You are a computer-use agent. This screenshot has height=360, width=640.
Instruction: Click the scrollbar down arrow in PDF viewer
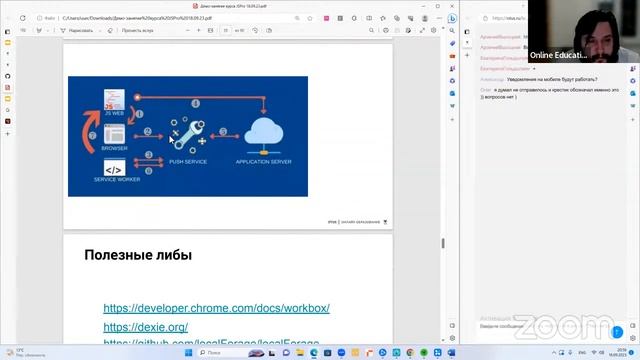click(443, 340)
